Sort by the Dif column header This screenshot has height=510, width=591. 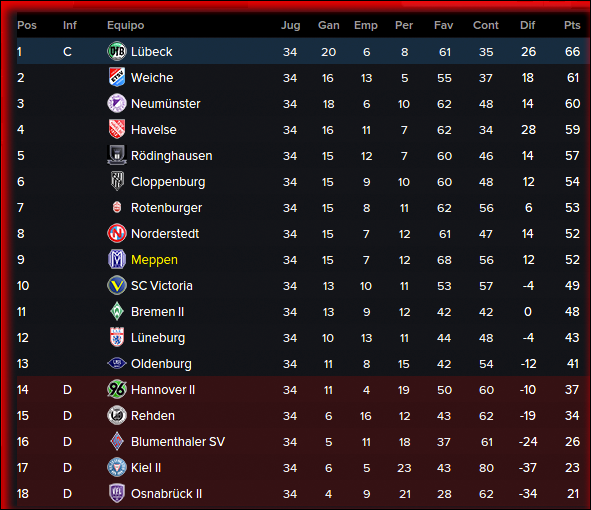pyautogui.click(x=527, y=25)
